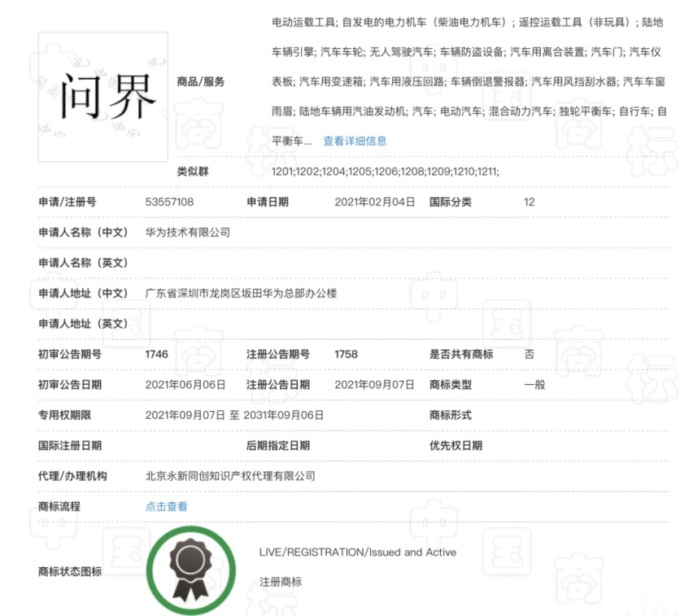Select the LIVE/REGISTRATION/Issued and Active status text

point(358,553)
